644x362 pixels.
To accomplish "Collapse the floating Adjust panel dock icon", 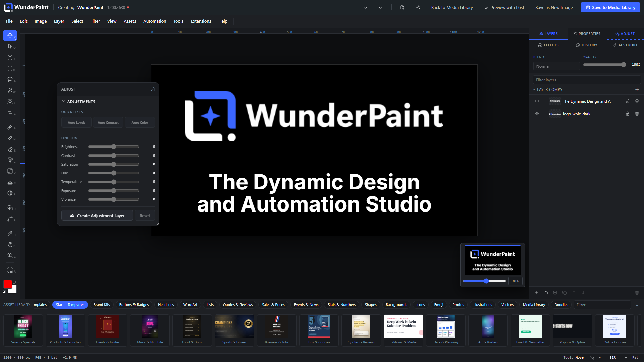I will [x=153, y=89].
